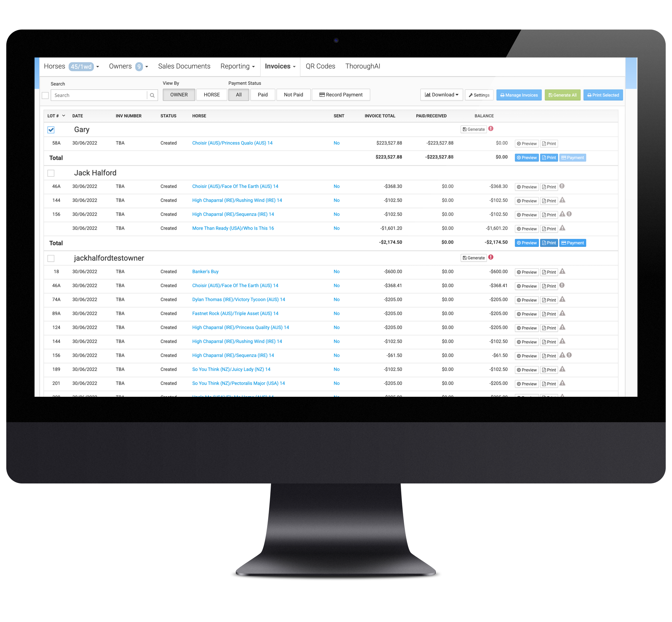Screen dimensions: 672x622
Task: Click the Settings gear icon
Action: point(480,95)
